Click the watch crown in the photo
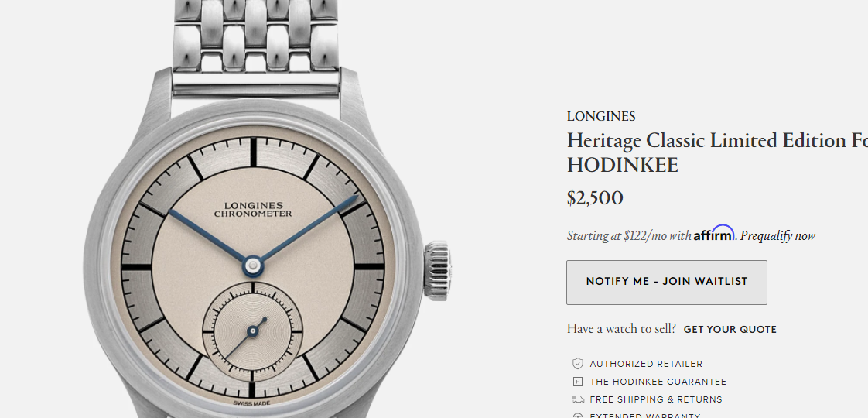This screenshot has height=418, width=868. click(x=437, y=271)
